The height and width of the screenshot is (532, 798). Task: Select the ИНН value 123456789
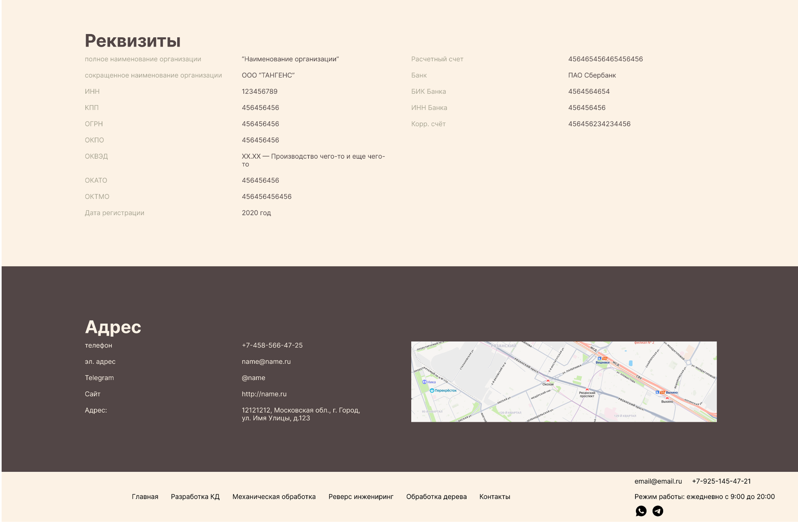pyautogui.click(x=260, y=91)
